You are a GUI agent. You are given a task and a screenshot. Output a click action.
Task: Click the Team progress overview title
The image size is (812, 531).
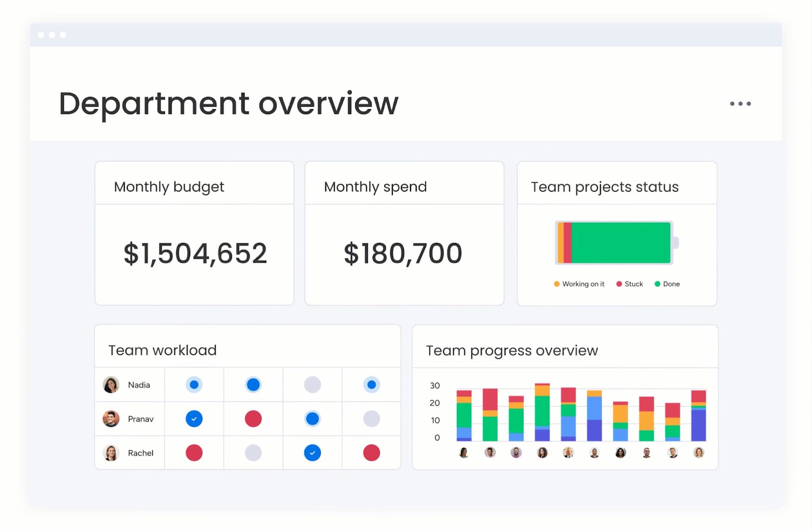(512, 351)
